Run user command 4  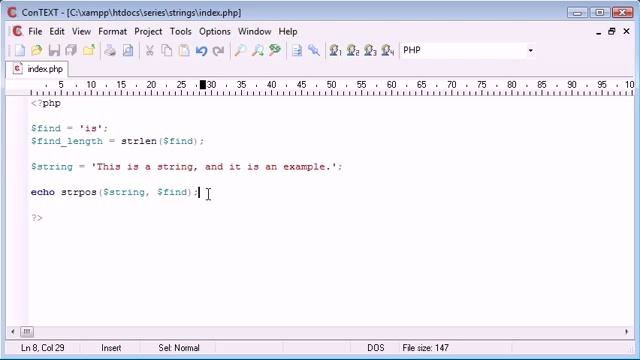(x=387, y=50)
